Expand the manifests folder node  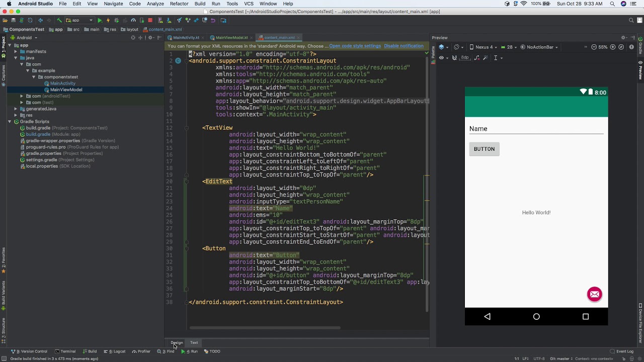coord(16,51)
